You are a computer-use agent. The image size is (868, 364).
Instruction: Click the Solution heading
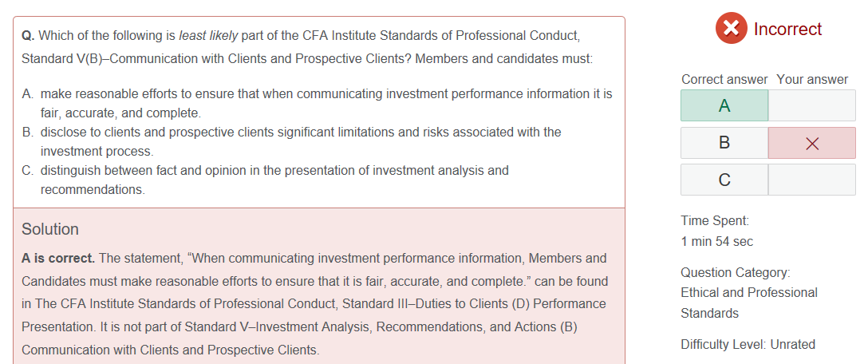click(49, 229)
